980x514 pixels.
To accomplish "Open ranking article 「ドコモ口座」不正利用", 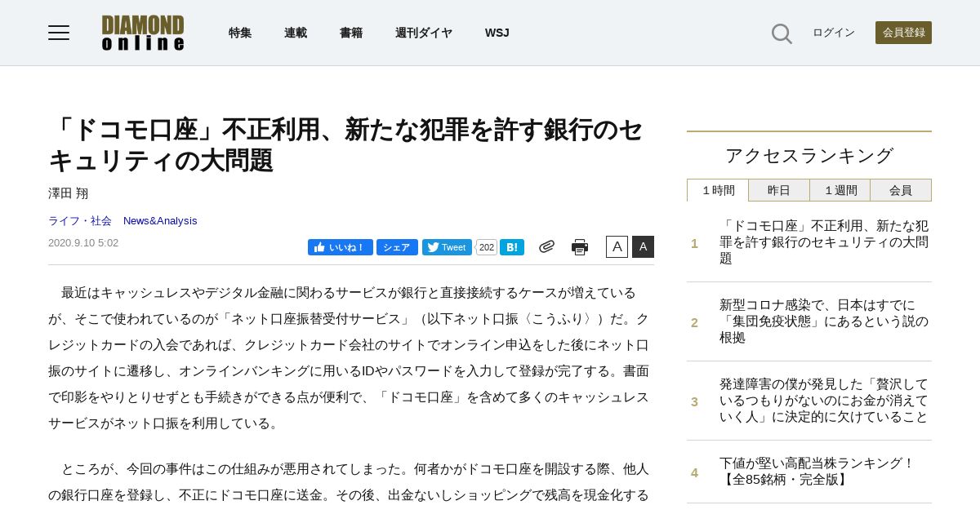I will point(824,242).
